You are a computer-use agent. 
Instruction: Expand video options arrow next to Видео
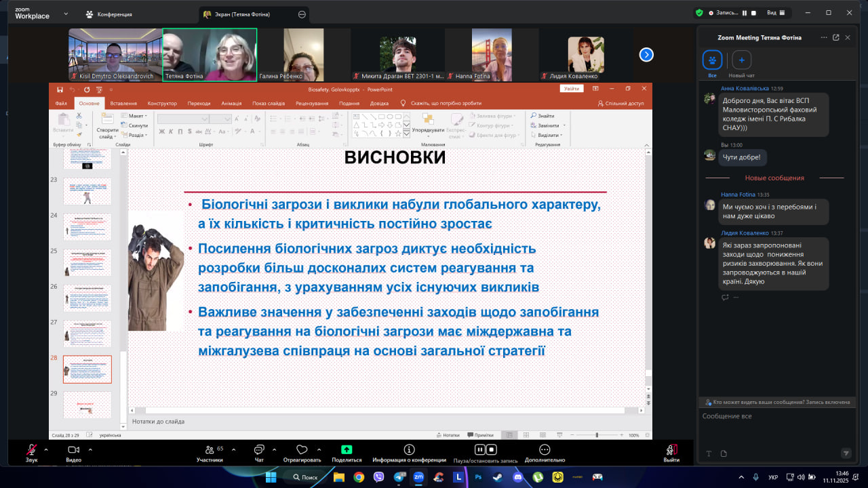point(89,449)
